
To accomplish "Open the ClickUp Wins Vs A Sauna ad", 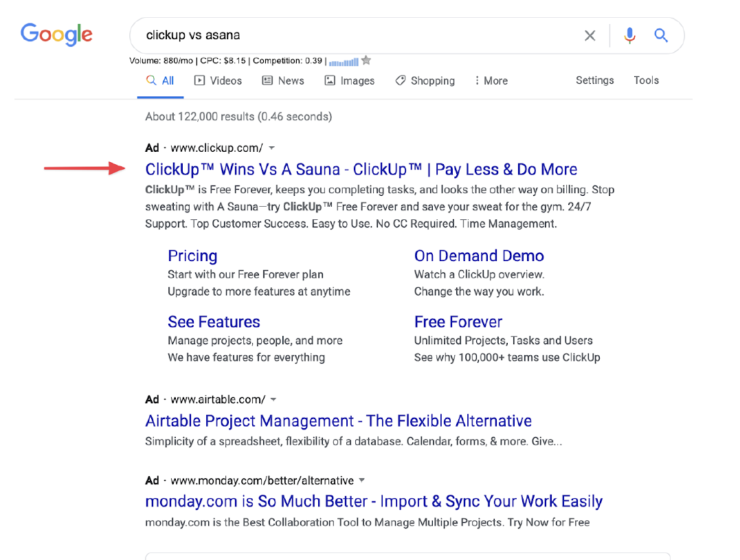I will (361, 169).
